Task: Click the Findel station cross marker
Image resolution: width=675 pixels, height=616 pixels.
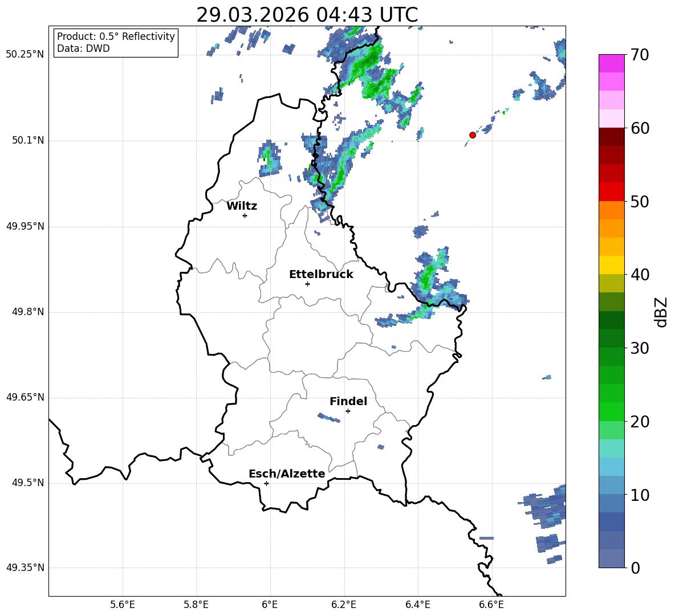Action: point(348,411)
